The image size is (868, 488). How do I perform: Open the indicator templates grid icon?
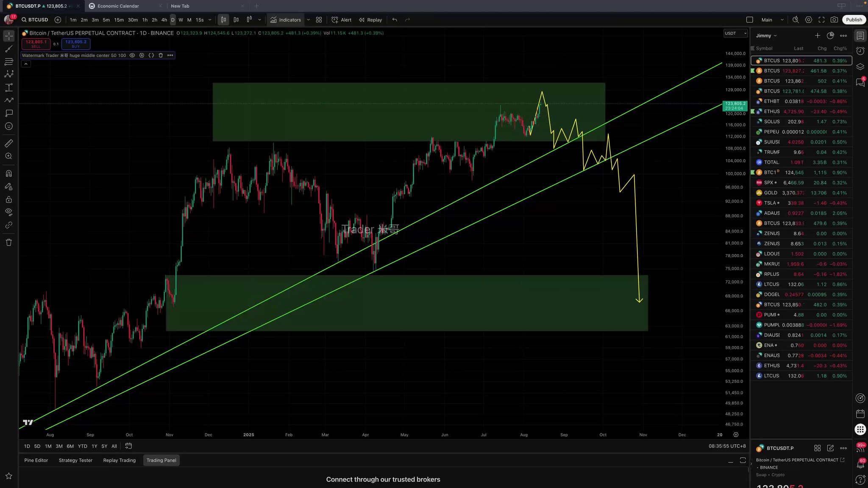click(x=319, y=20)
